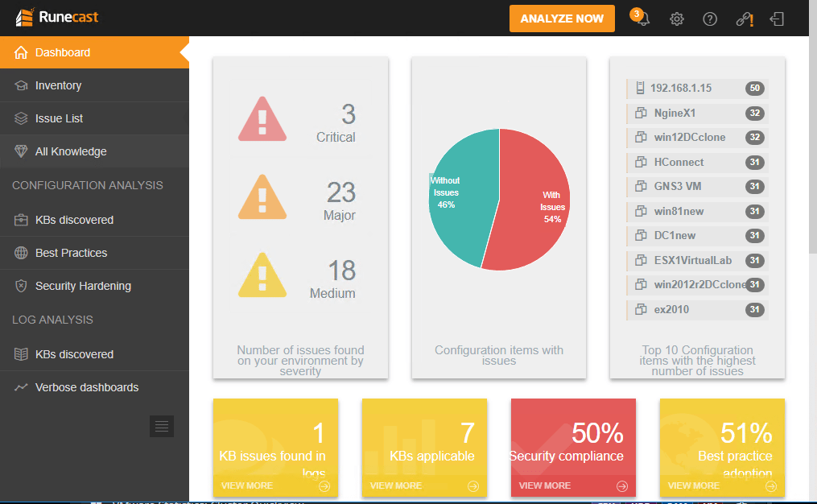Viewport: 817px width, 504px height.
Task: Click the 51% Best practice value
Action: pyautogui.click(x=746, y=432)
